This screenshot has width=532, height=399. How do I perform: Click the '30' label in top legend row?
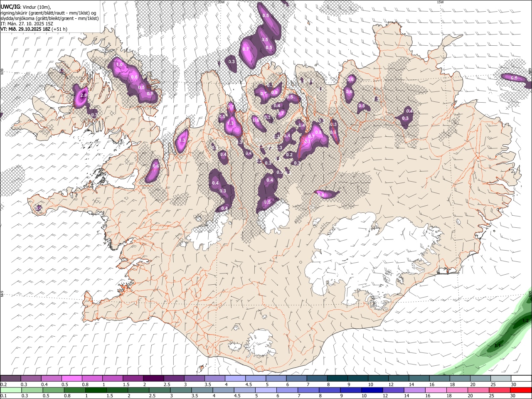click(x=514, y=384)
